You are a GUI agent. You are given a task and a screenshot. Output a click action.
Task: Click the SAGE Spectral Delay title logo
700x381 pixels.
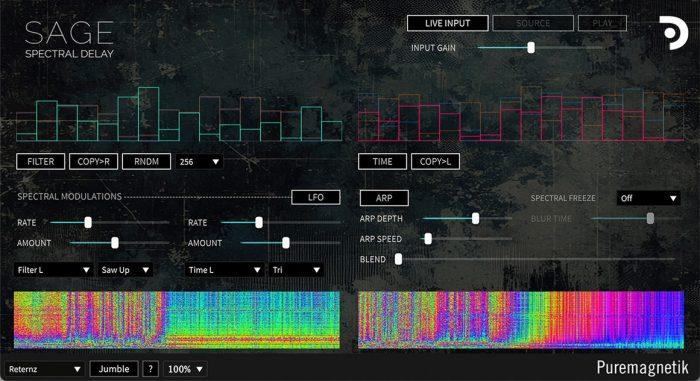(x=69, y=39)
